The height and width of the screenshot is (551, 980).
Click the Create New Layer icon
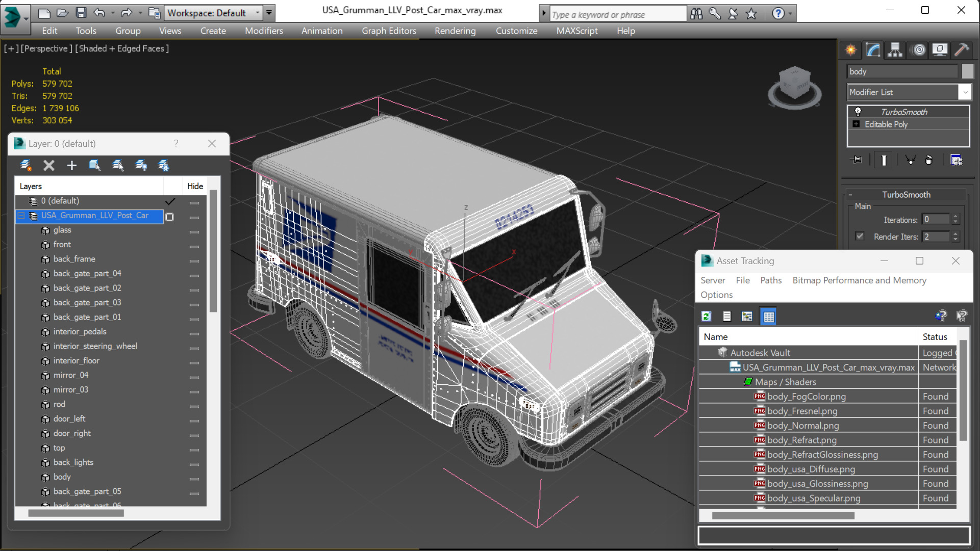(26, 165)
